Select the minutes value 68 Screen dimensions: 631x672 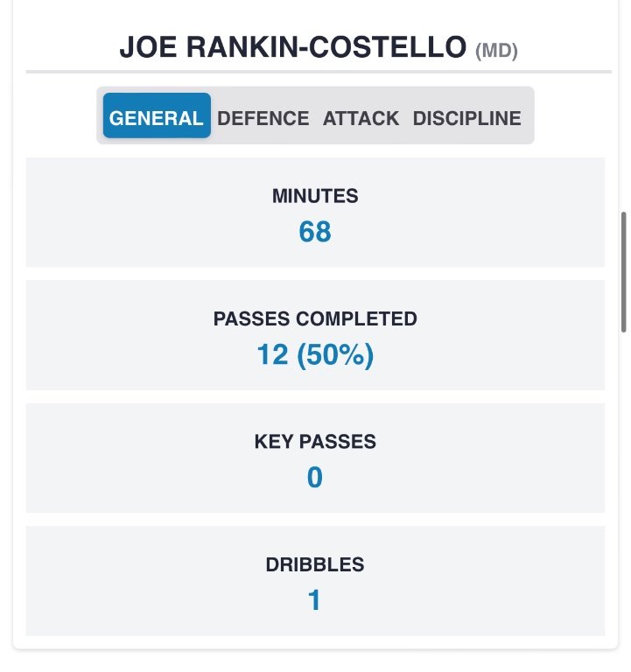tap(315, 232)
